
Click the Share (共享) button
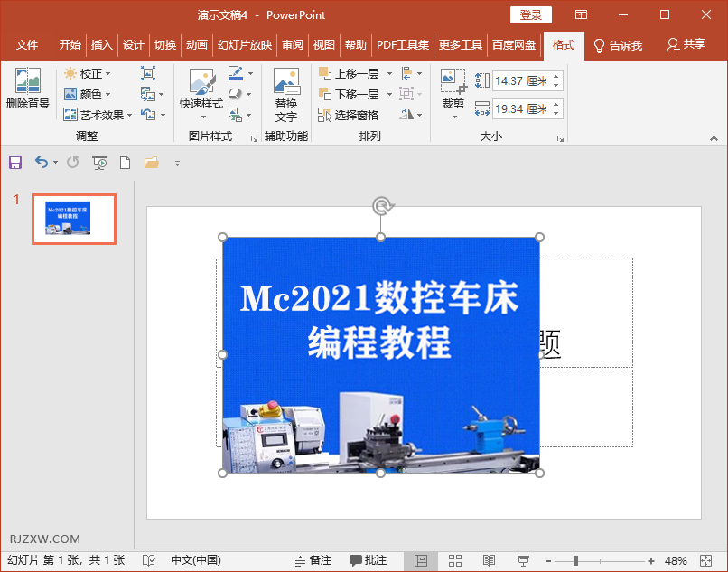(686, 45)
